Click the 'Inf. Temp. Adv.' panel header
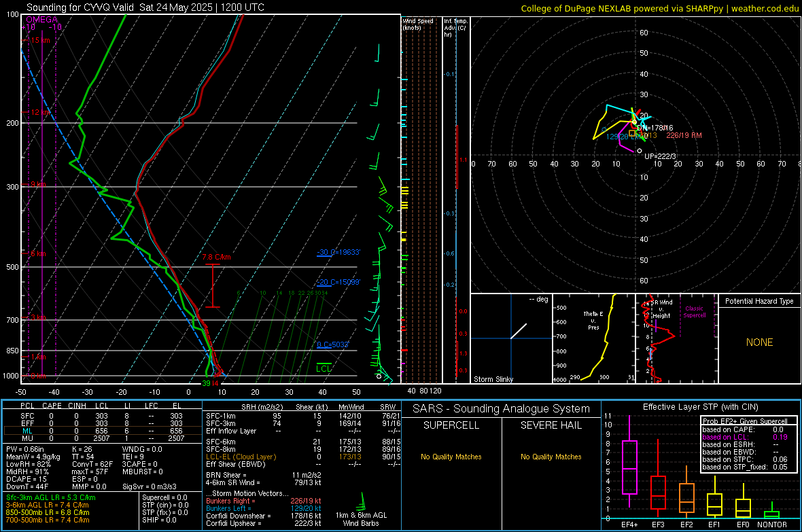Screen dimensions: 802x532 455,28
